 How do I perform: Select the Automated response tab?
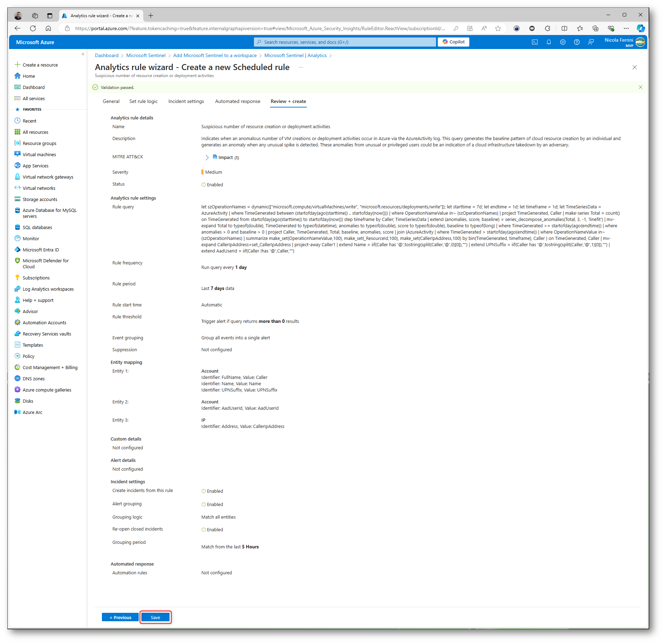(238, 101)
